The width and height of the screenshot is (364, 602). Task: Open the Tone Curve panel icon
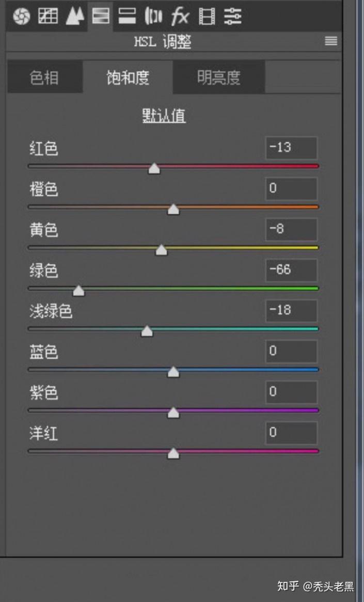pyautogui.click(x=48, y=17)
